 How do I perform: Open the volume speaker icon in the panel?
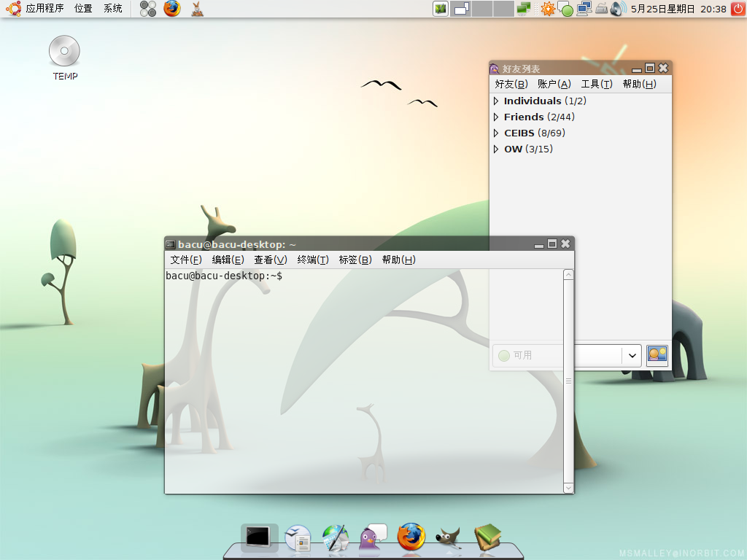coord(618,9)
